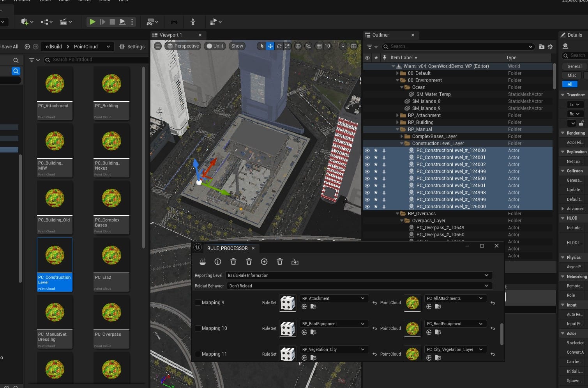
Task: Open the viewport hamburger options menu
Action: pyautogui.click(x=158, y=46)
